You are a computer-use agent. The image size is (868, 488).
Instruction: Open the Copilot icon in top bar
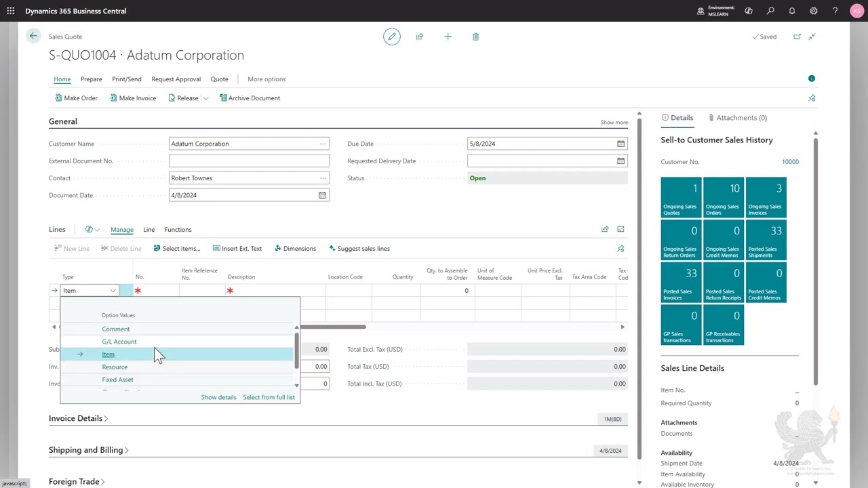click(749, 11)
